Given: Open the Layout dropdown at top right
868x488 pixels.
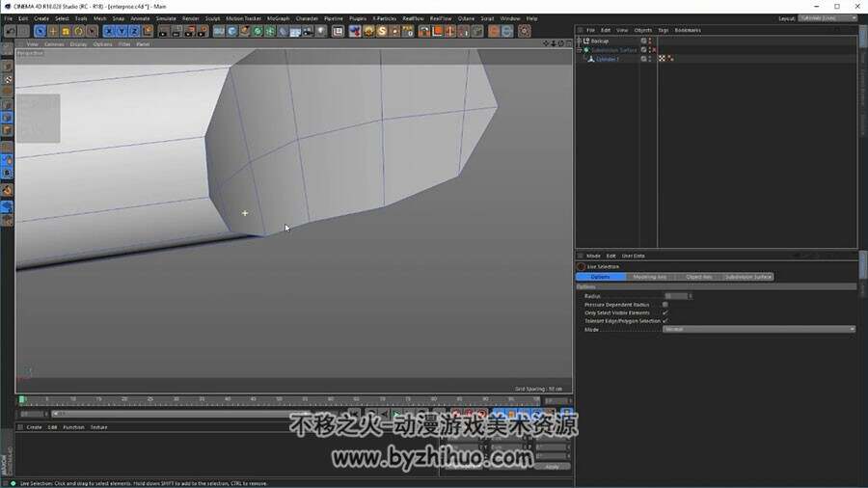Looking at the screenshot, I should tap(827, 18).
